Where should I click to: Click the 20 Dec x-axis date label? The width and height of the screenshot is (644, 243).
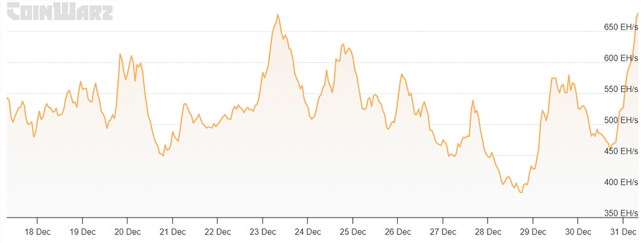click(128, 232)
